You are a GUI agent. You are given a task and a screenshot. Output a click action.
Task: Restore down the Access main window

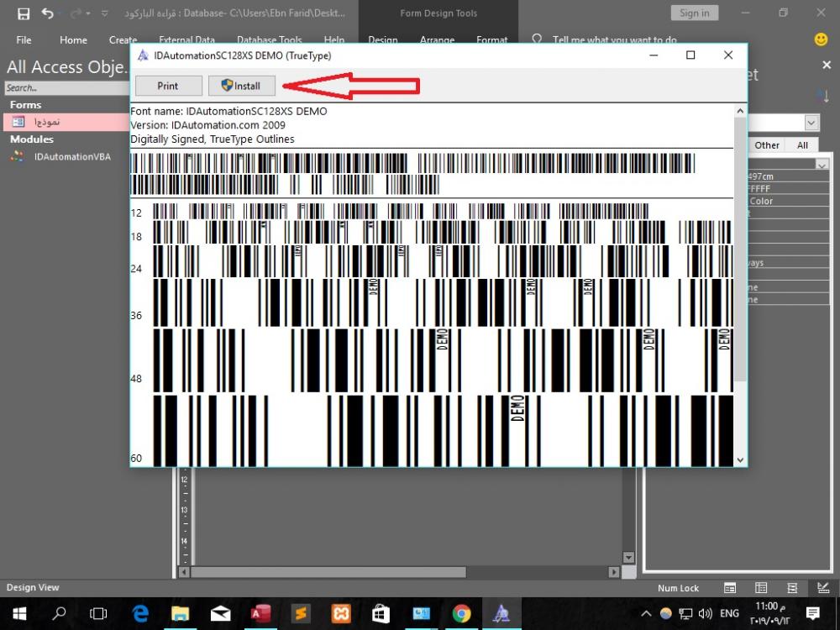(x=783, y=13)
